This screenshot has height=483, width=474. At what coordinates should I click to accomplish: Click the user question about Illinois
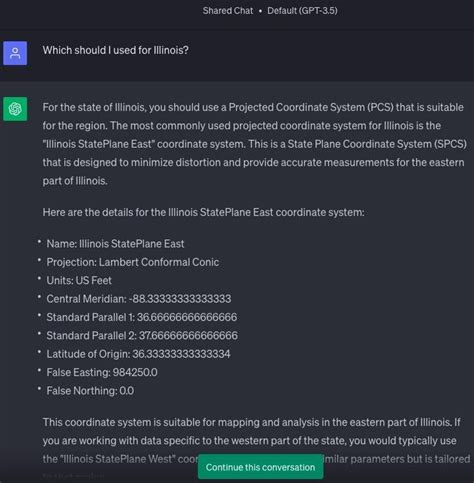[116, 50]
